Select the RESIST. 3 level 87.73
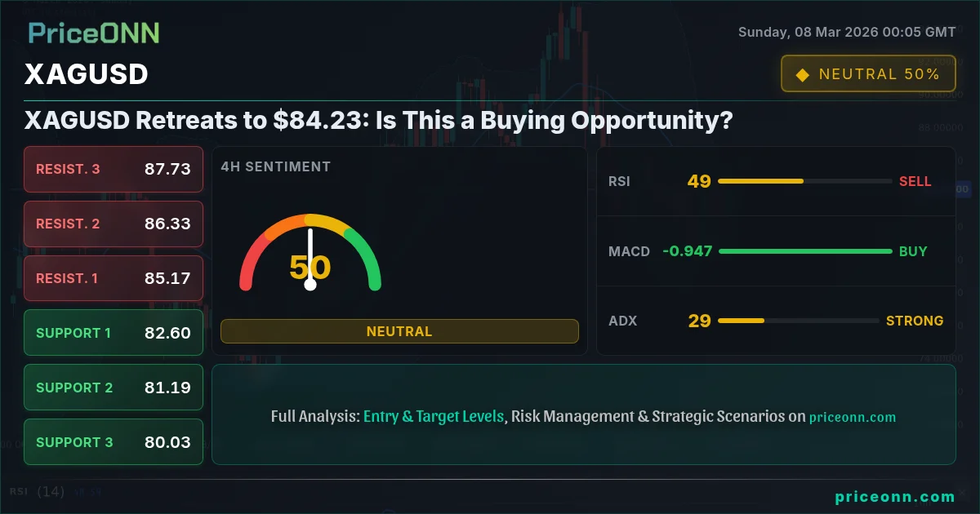This screenshot has height=514, width=980. 114,169
